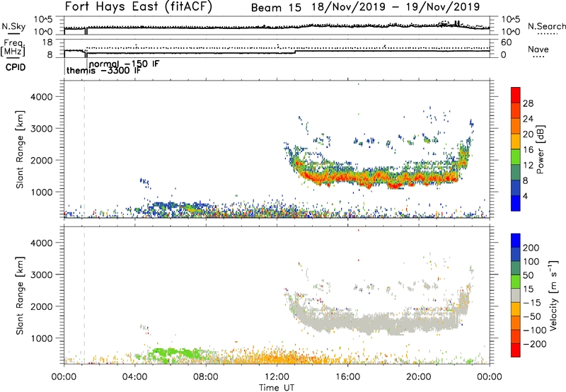Click the '08:00' time axis label
Screen dimensions: 566x392
(206, 377)
